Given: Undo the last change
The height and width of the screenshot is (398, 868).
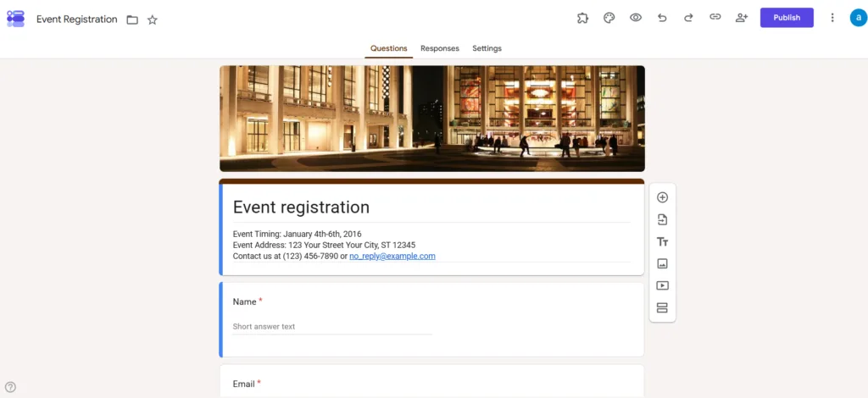Looking at the screenshot, I should pyautogui.click(x=662, y=18).
